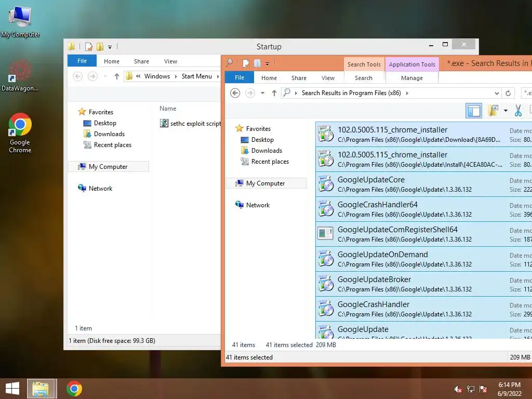Open File Explorer from the taskbar
Screen dimensions: 532x399
[x=41, y=389]
